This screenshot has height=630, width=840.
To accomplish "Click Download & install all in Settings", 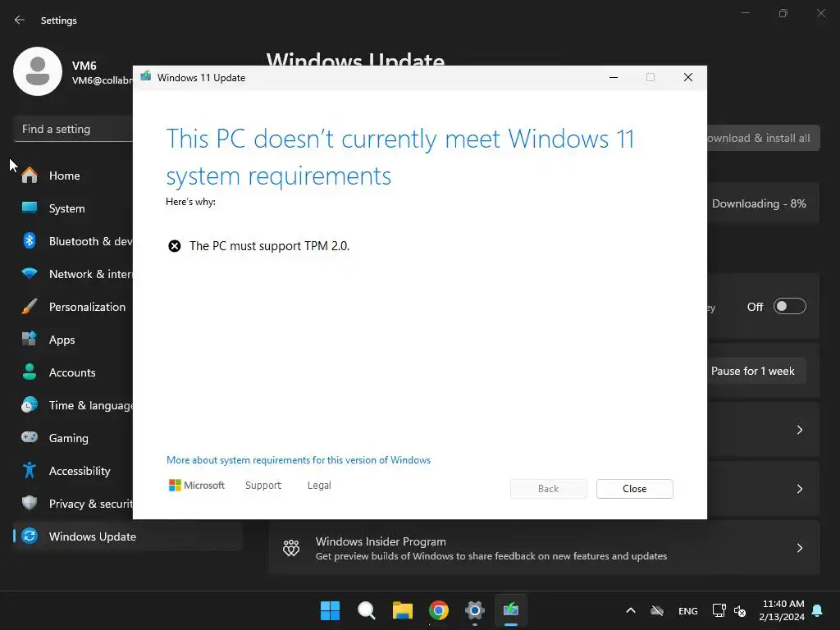I will tap(763, 138).
